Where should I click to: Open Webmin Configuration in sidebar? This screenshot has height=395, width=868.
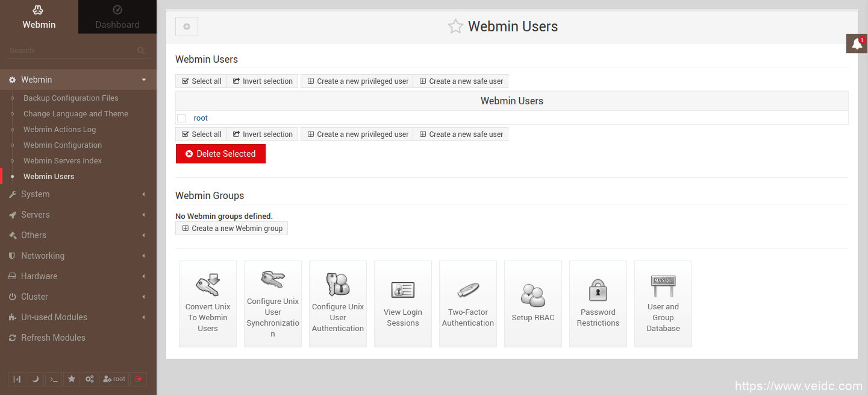coord(63,145)
